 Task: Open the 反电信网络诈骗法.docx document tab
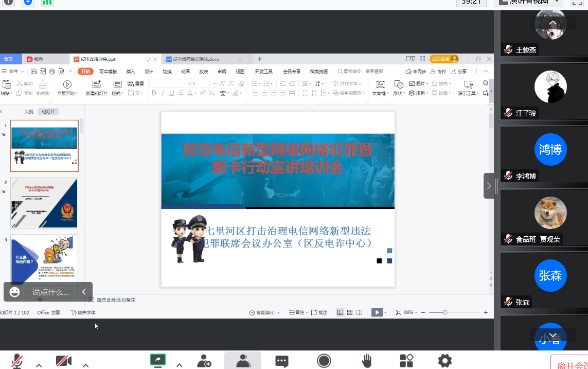[x=196, y=59]
